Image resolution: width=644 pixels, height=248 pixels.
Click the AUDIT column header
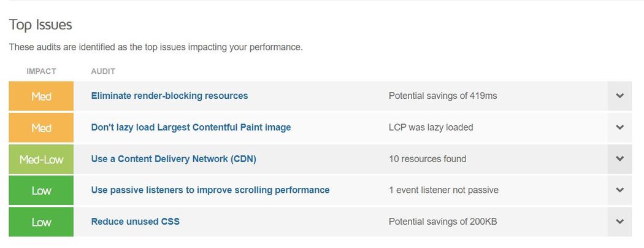103,71
